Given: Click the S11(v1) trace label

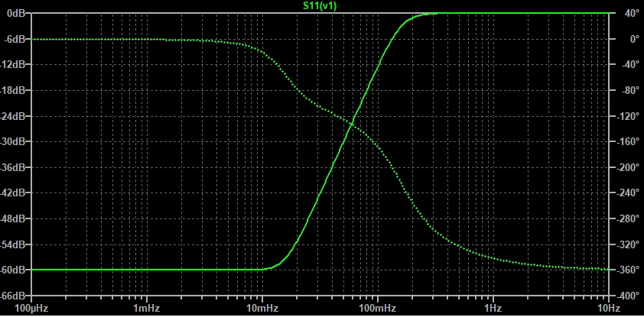Looking at the screenshot, I should point(320,5).
